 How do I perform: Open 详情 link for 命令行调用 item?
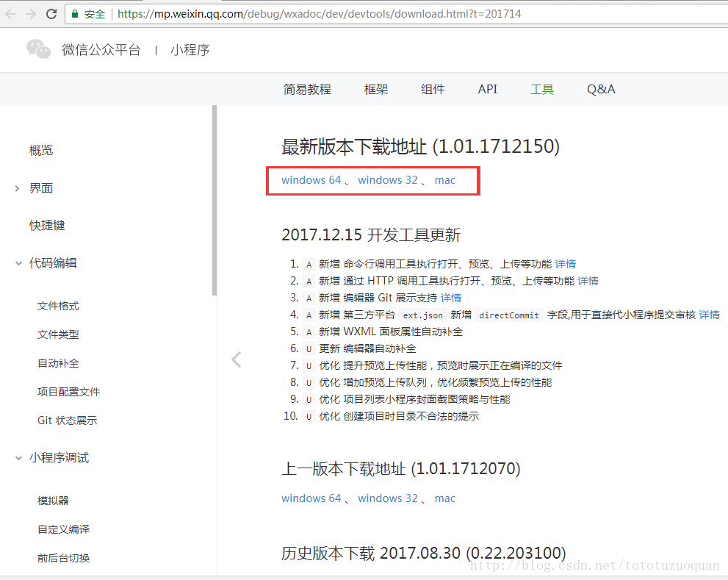(x=566, y=264)
